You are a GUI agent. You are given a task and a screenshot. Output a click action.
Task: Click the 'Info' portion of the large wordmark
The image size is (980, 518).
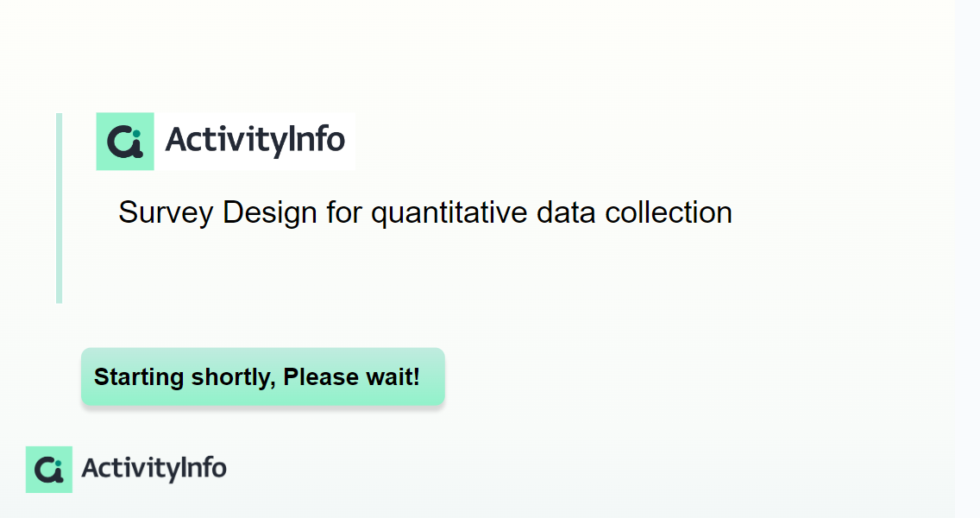coord(317,139)
